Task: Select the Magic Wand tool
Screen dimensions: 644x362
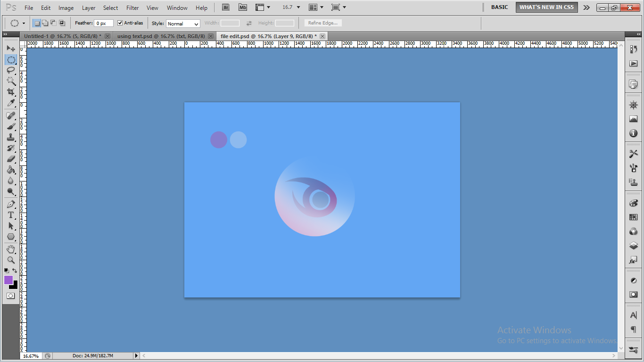Action: pyautogui.click(x=10, y=81)
